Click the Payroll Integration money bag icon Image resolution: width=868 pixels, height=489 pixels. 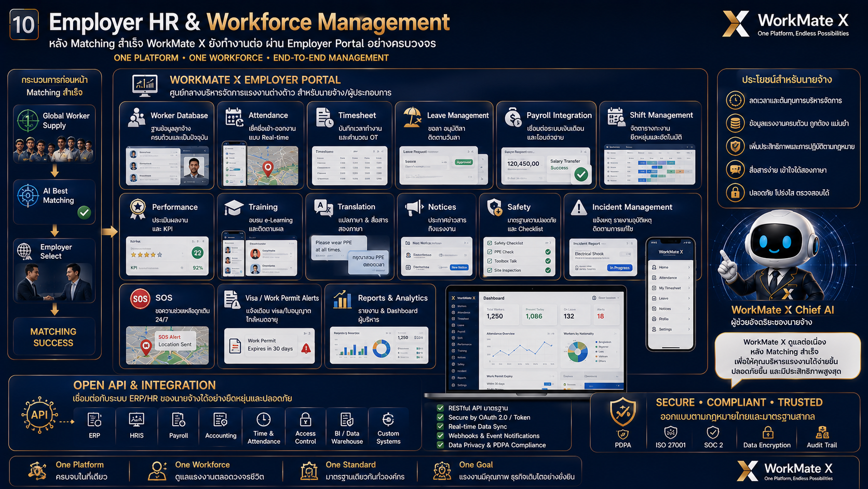tap(513, 118)
